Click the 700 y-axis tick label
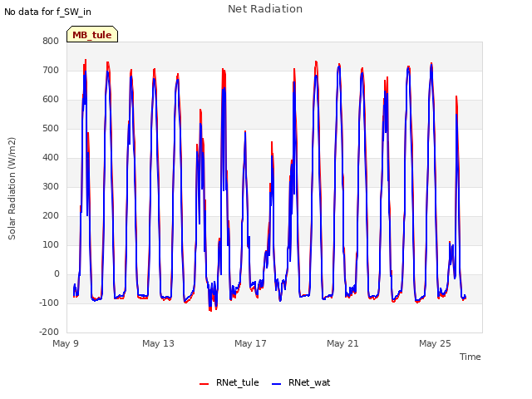532x399 pixels. pyautogui.click(x=51, y=70)
